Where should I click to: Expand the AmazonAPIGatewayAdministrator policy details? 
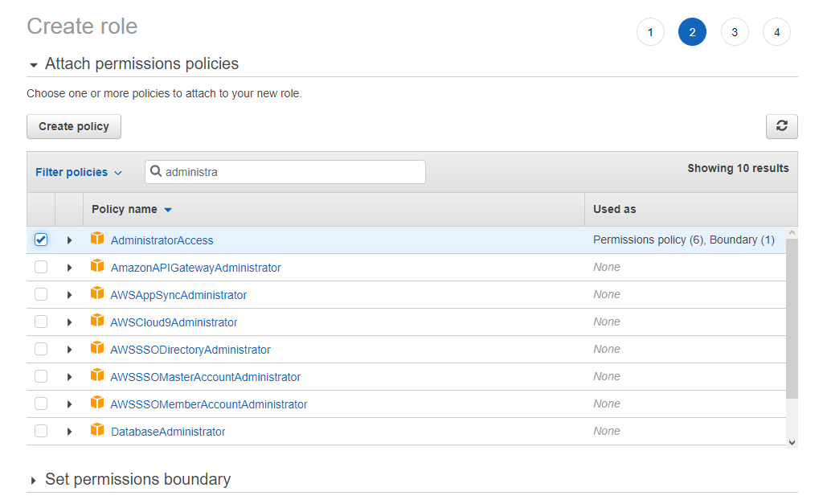(69, 268)
